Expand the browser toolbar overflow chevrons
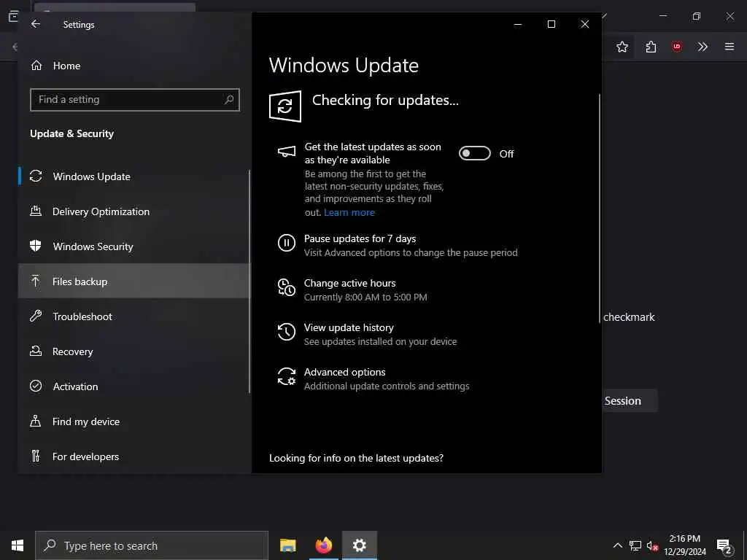This screenshot has width=747, height=560. click(x=703, y=47)
